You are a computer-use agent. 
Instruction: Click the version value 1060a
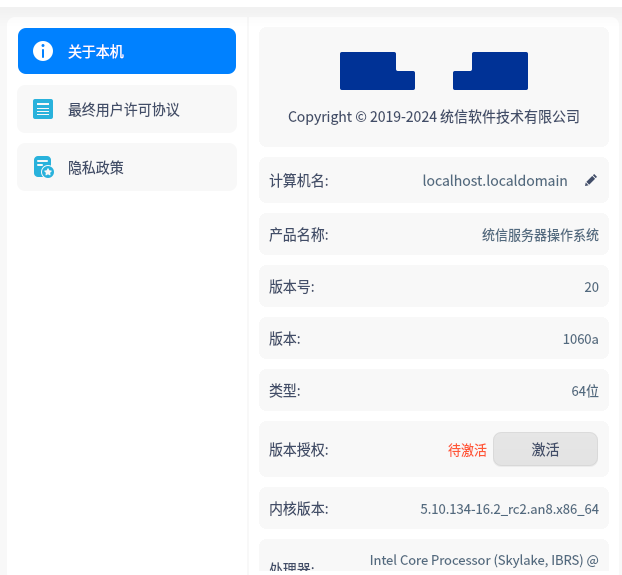click(x=580, y=339)
